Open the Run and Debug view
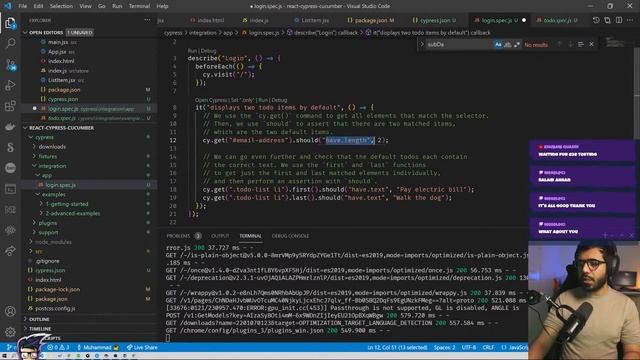640x360 pixels. click(10, 85)
